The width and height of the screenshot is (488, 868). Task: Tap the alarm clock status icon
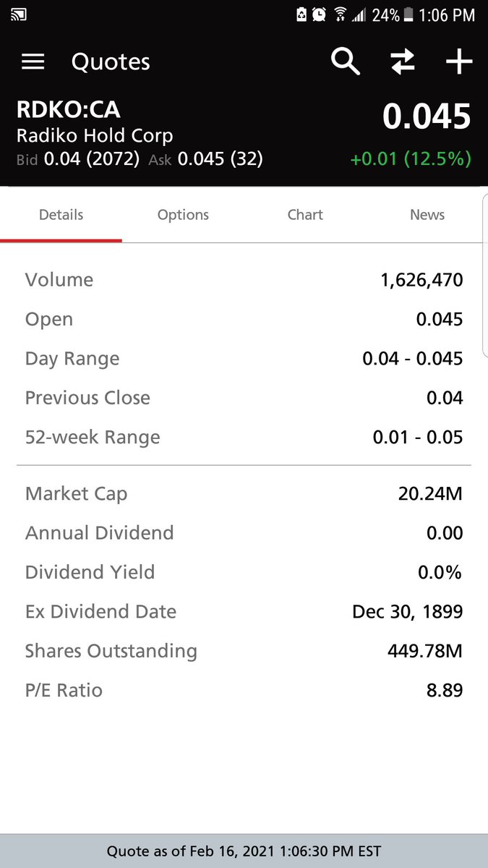319,14
